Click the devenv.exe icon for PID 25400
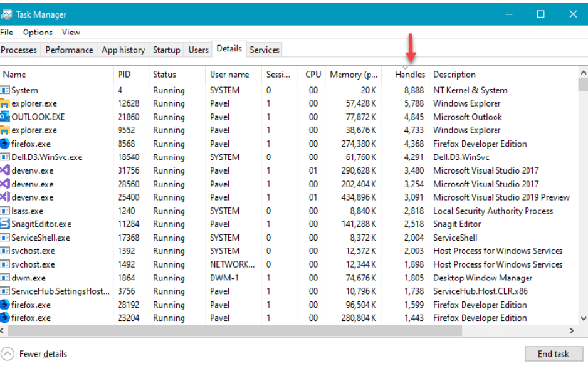 tap(4, 197)
